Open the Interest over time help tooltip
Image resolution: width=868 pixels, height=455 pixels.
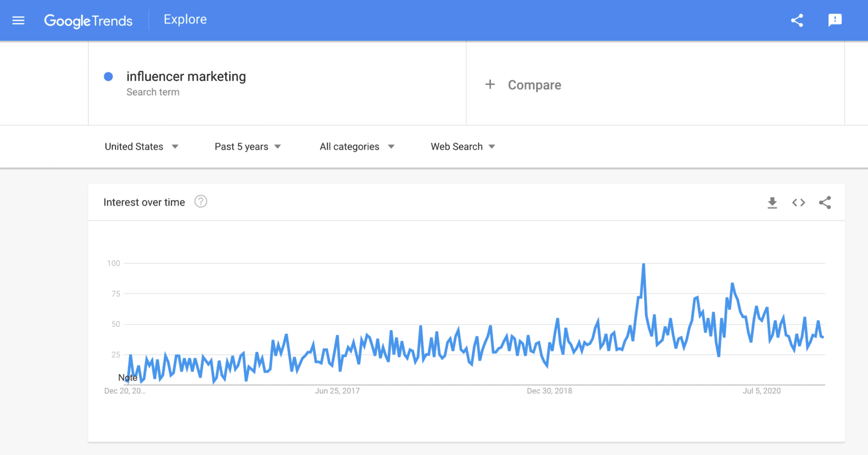(x=201, y=201)
